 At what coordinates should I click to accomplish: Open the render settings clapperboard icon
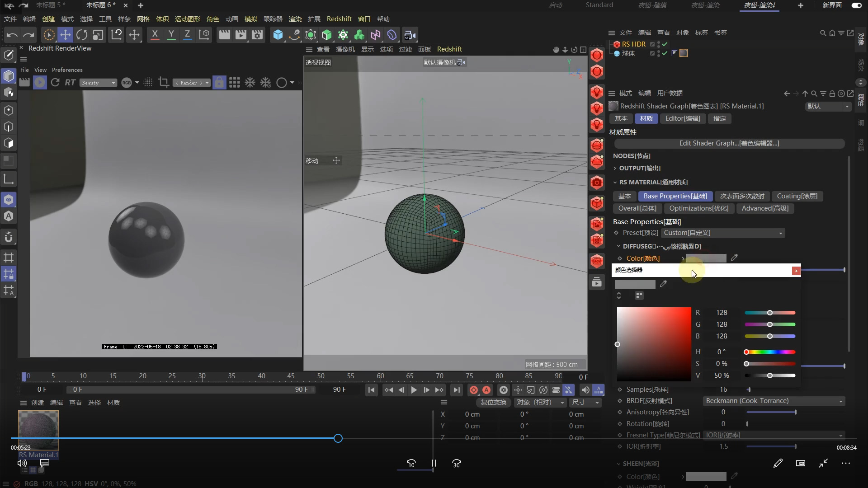[257, 35]
